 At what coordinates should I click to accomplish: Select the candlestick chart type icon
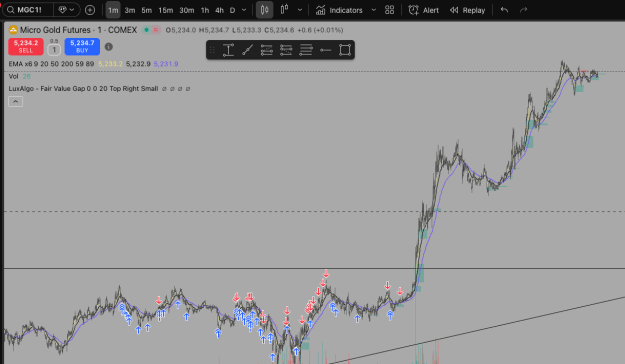pyautogui.click(x=264, y=10)
